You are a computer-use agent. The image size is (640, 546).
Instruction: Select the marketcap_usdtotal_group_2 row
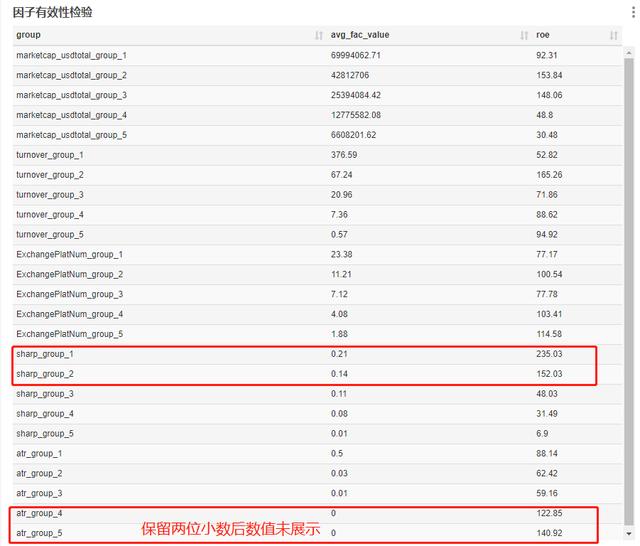pyautogui.click(x=317, y=75)
